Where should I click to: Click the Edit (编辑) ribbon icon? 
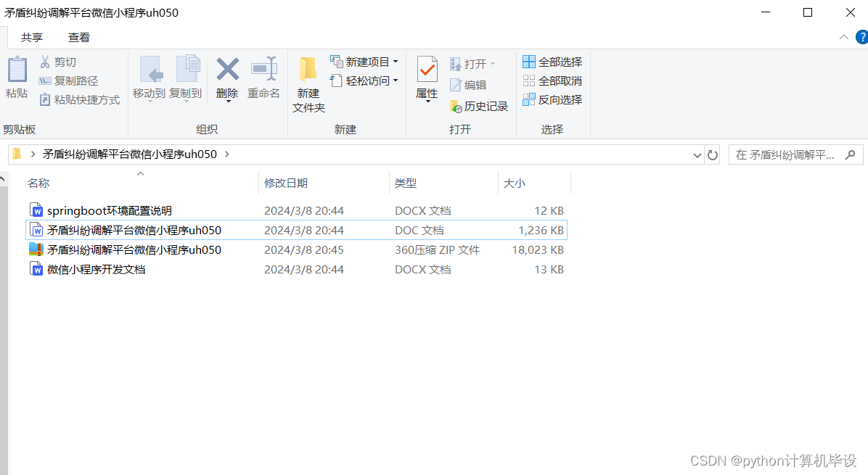coord(455,85)
